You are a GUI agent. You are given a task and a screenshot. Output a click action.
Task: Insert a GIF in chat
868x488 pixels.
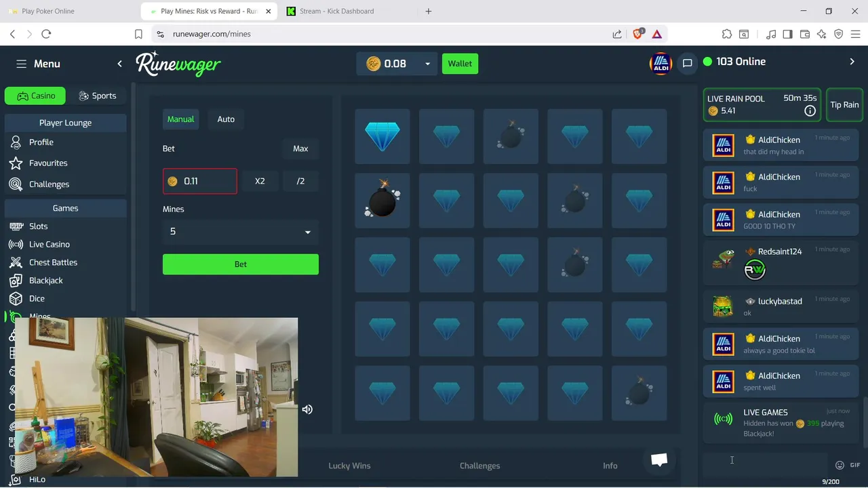click(854, 465)
